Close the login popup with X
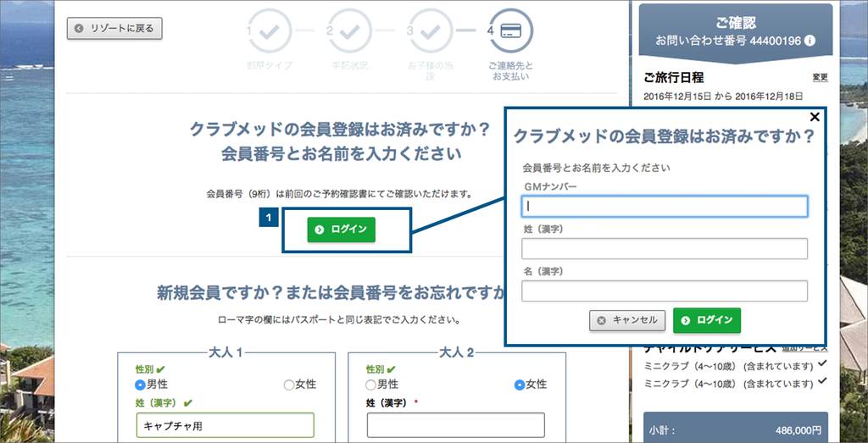The width and height of the screenshot is (868, 443). click(815, 117)
